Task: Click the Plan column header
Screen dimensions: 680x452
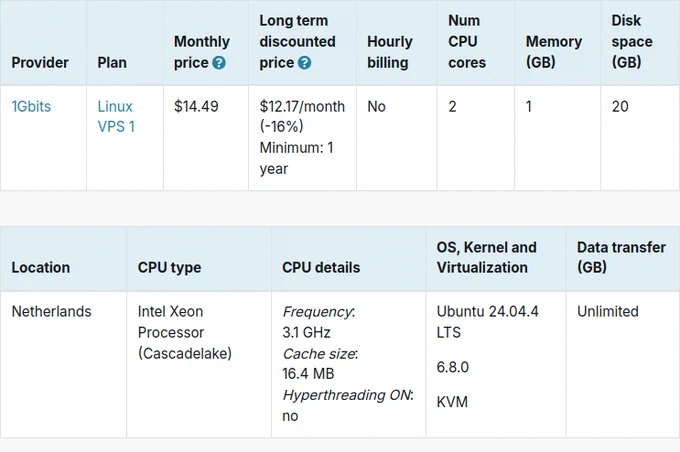Action: click(112, 62)
